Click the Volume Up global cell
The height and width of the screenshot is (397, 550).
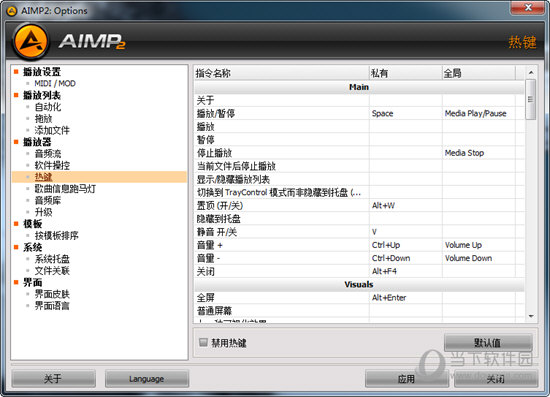pos(479,245)
